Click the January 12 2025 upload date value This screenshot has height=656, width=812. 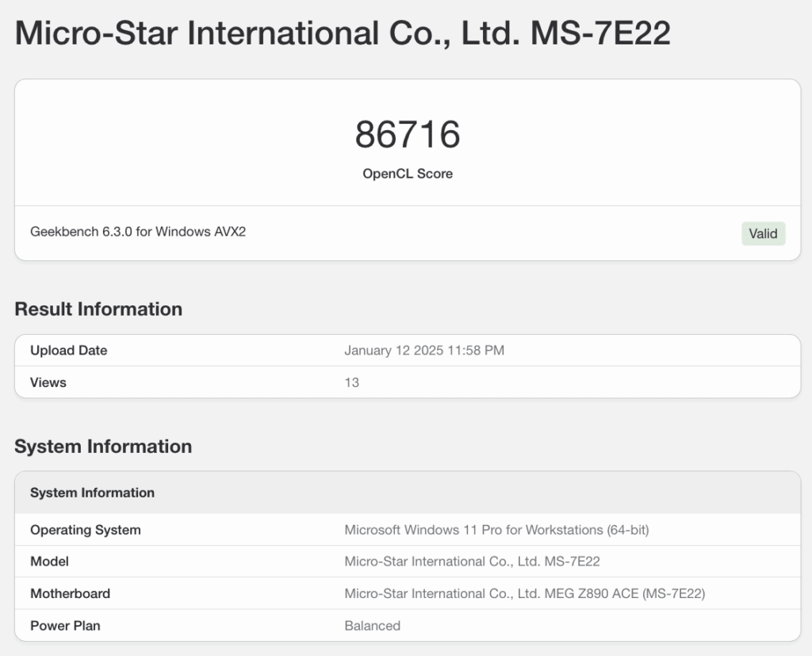click(x=423, y=351)
